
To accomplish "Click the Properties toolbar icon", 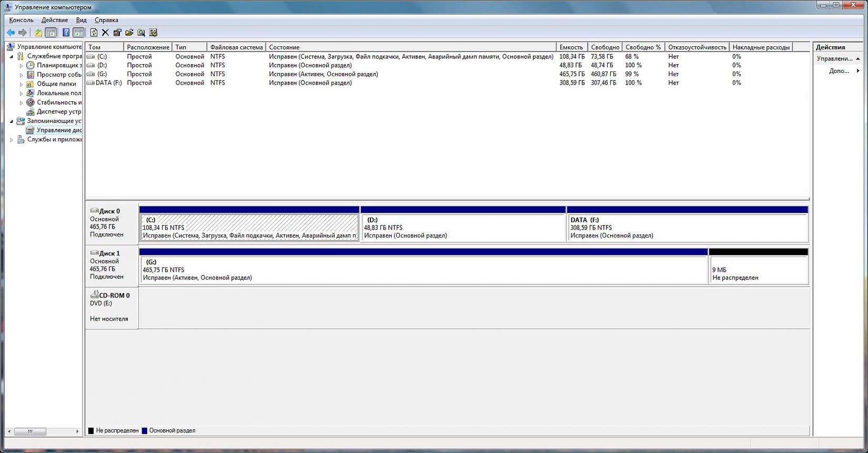I will (x=117, y=33).
